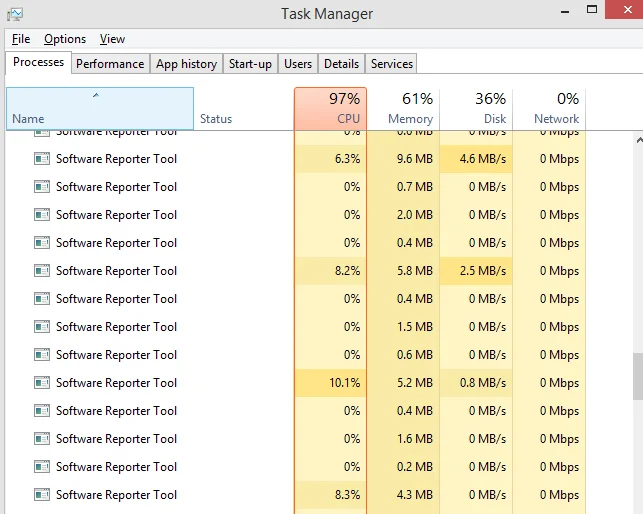Select the Software Reporter Tool name using 0.2 MB
Viewport: 643px width, 514px height.
116,467
